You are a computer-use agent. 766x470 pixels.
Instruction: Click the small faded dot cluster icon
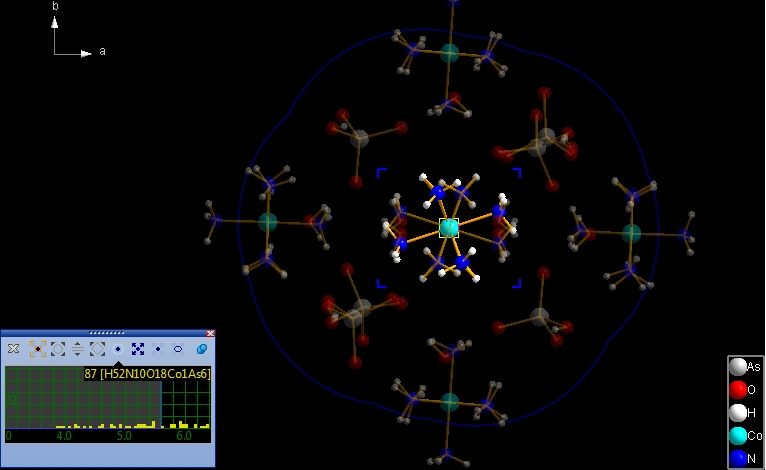[x=158, y=349]
